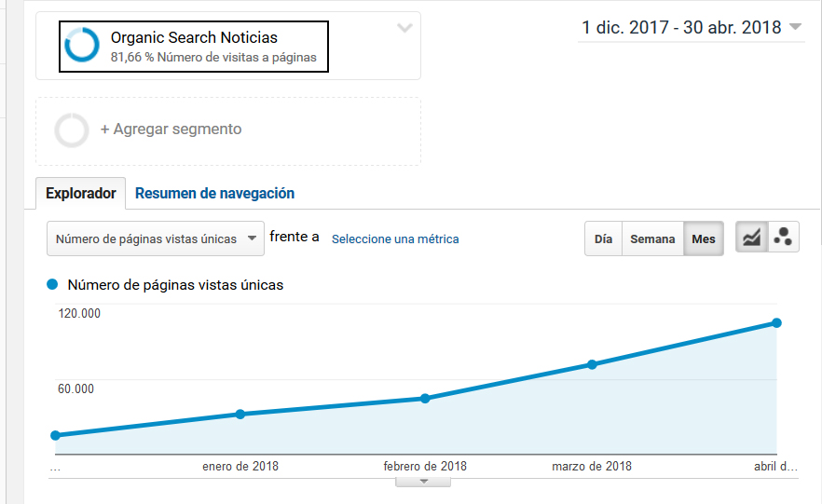Switch to line chart view icon
Viewport: 822px width, 504px height.
tap(751, 238)
